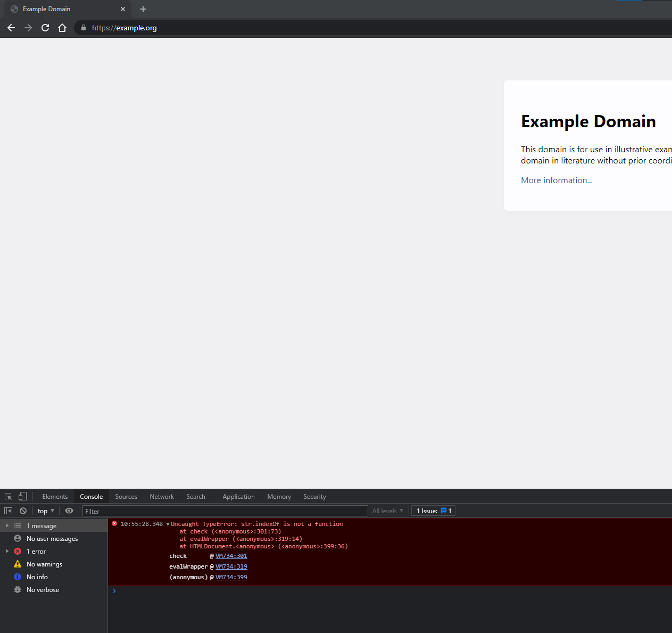Click the verbose bug icon
The height and width of the screenshot is (633, 672).
18,589
